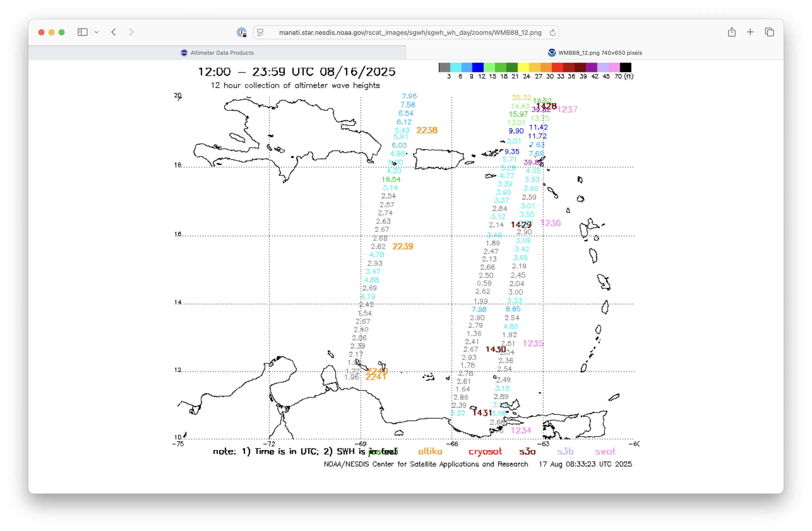Image resolution: width=812 pixels, height=531 pixels.
Task: Open the Share menu icon
Action: (731, 32)
